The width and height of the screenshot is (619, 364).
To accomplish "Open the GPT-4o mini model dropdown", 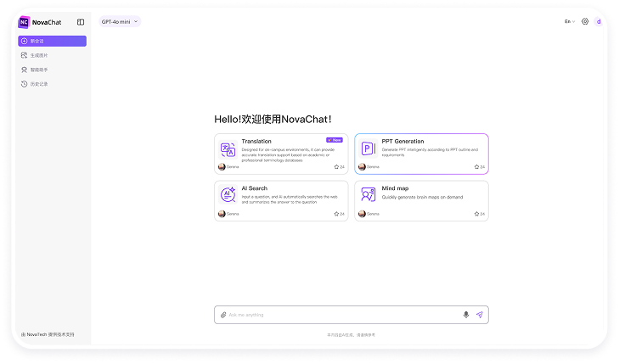I will [120, 22].
